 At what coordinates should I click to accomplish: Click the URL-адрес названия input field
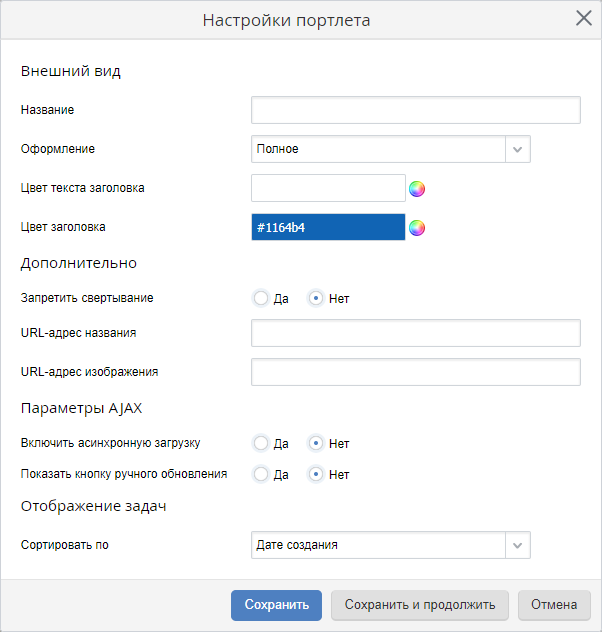[415, 333]
